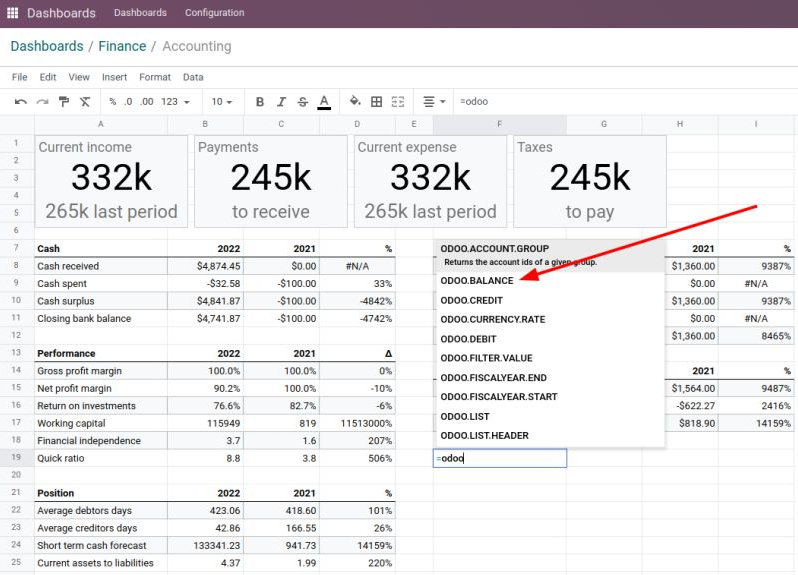This screenshot has height=575, width=798.
Task: Select the Closing bank balance cell
Action: tap(101, 319)
